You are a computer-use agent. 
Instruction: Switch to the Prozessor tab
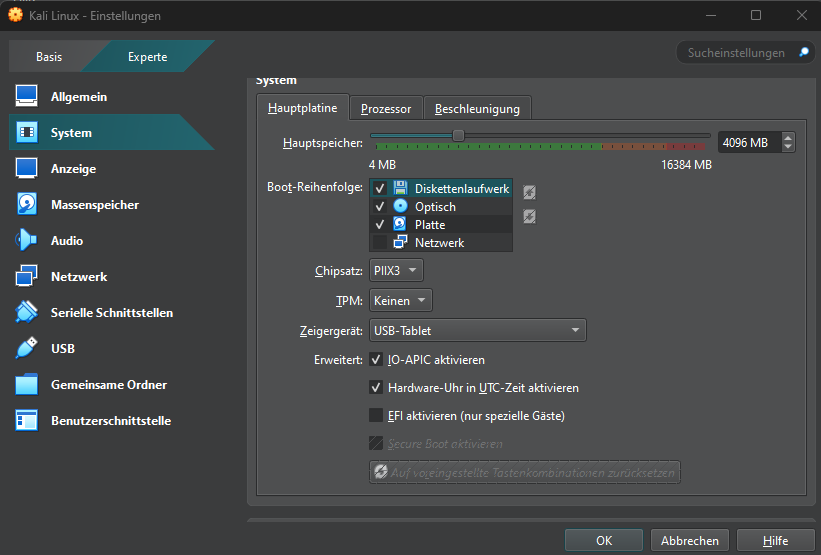point(386,109)
